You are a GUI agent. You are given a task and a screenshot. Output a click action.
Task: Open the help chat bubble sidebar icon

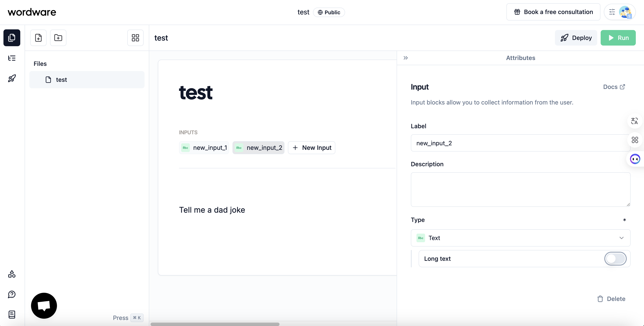coord(12,294)
